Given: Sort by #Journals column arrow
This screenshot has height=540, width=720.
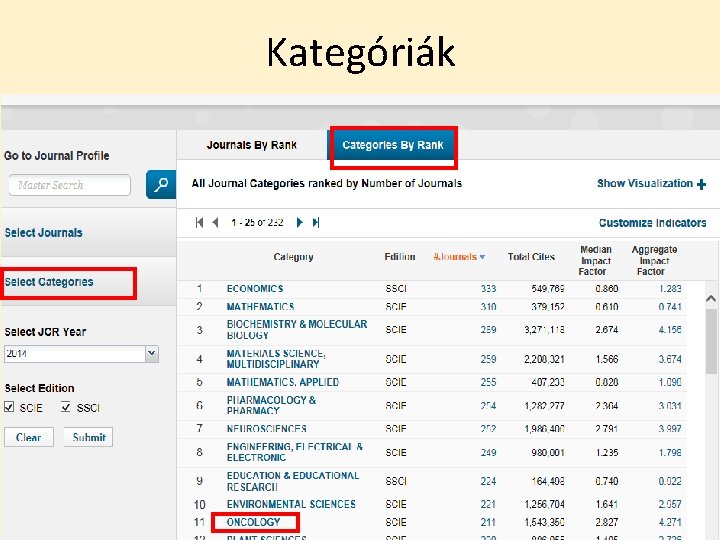Looking at the screenshot, I should pos(482,257).
